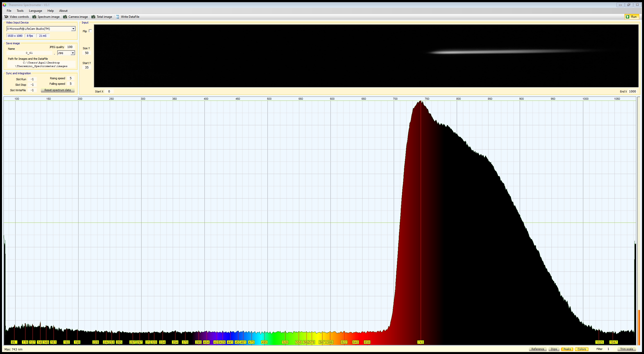Click the Trim scale button

click(x=626, y=349)
